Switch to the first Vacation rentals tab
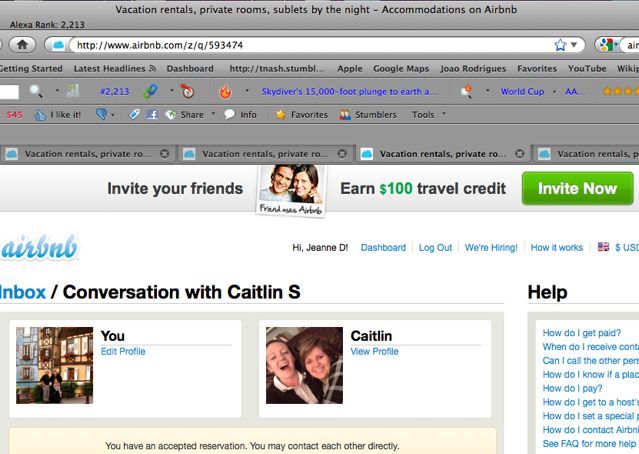 [86, 154]
